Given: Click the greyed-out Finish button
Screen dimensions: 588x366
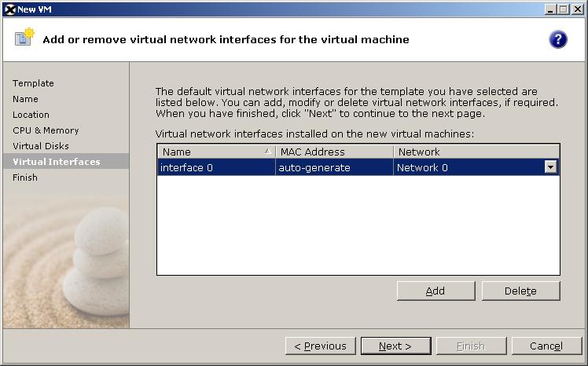Looking at the screenshot, I should coord(471,346).
